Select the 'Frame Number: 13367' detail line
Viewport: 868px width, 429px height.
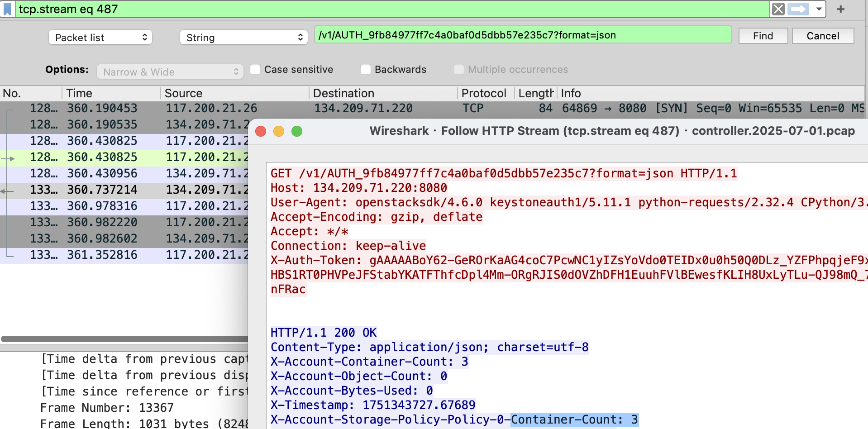click(107, 408)
